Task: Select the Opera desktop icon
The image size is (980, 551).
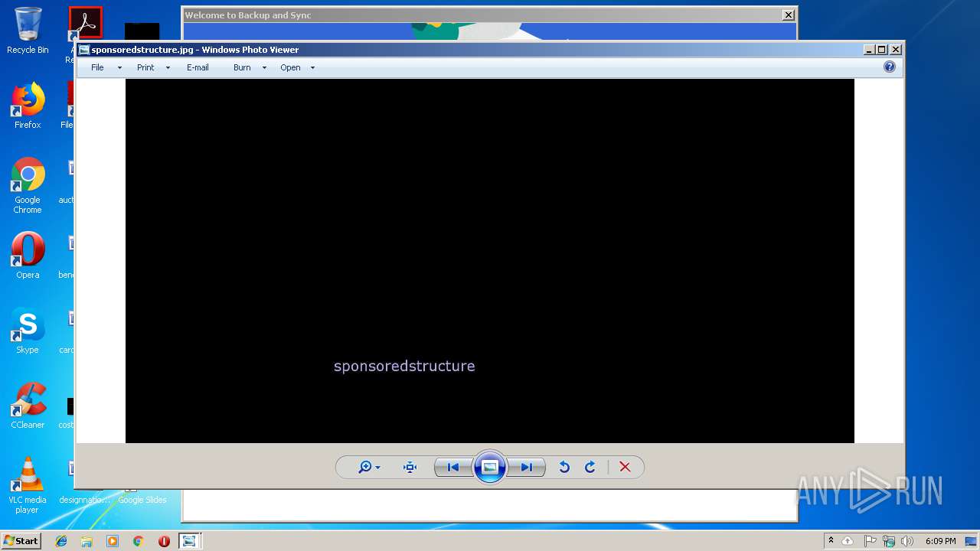Action: (28, 256)
